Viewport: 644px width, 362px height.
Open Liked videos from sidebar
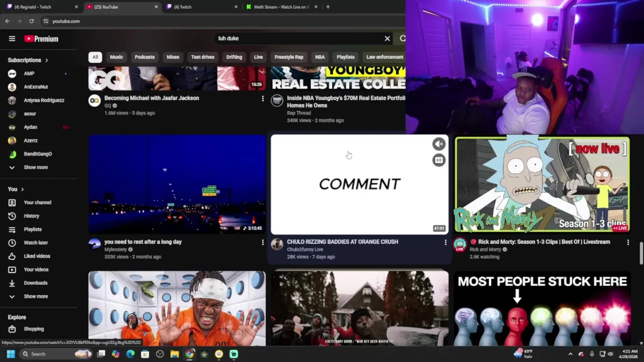click(38, 256)
